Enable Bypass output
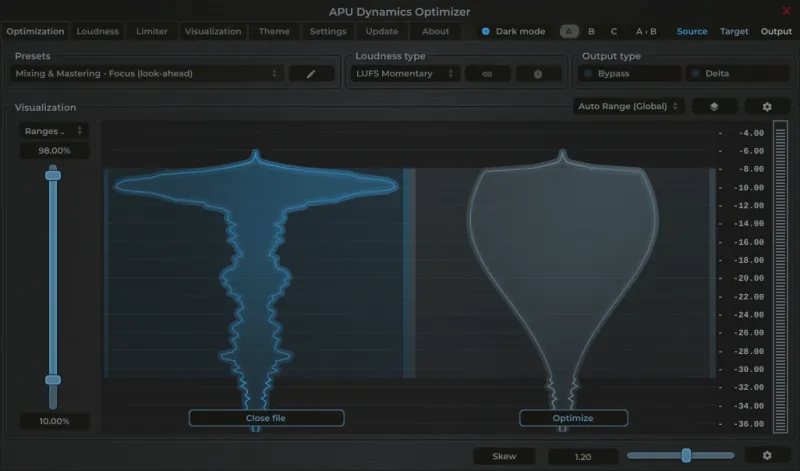The width and height of the screenshot is (800, 471). (630, 73)
